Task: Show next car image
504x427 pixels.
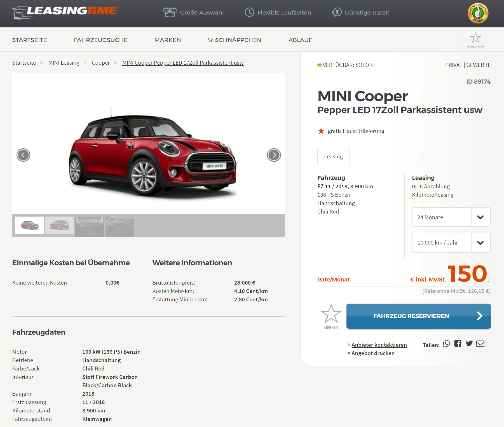Action: [274, 155]
